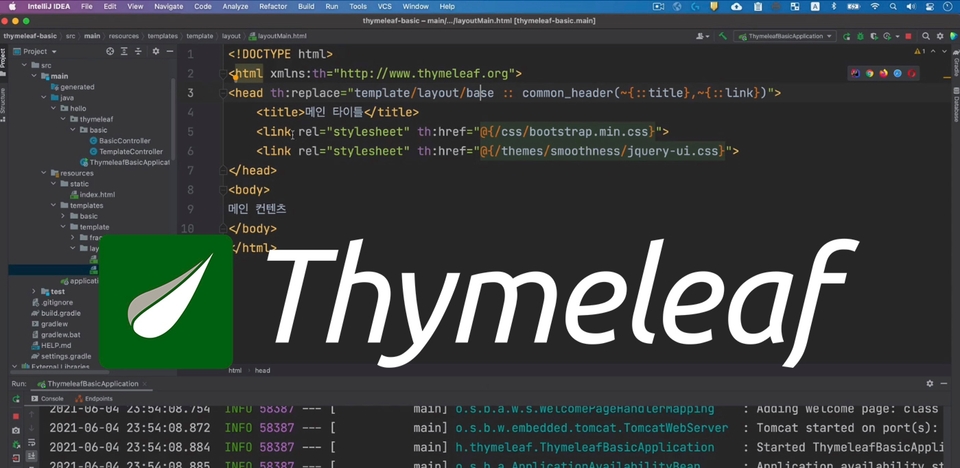Screen dimensions: 960x468
Task: Open Project panel options gear
Action: point(156,51)
